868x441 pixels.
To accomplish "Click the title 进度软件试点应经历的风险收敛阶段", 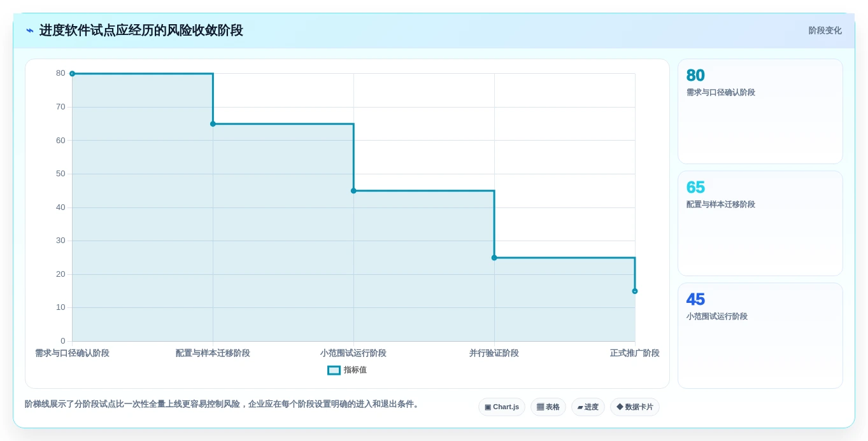I will pos(141,31).
